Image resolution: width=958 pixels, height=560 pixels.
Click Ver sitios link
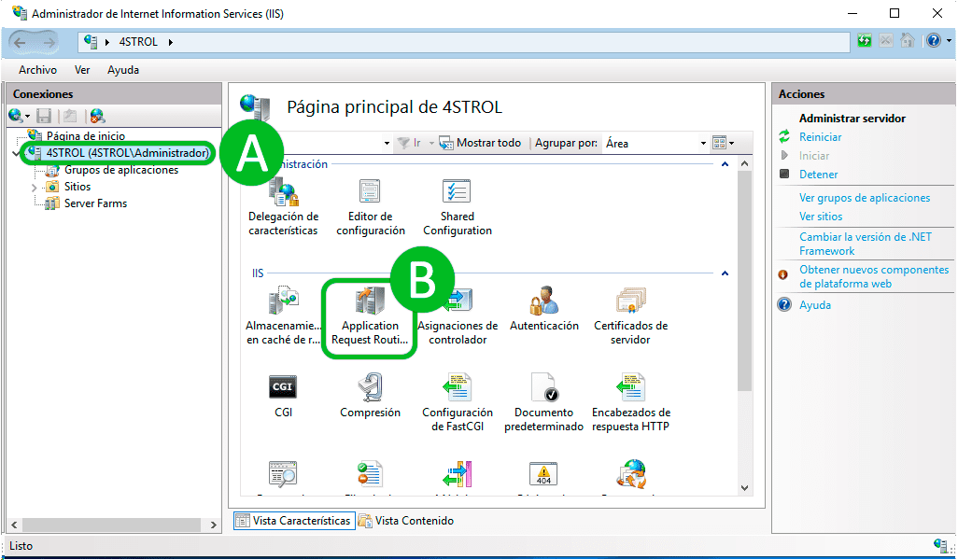pyautogui.click(x=821, y=217)
